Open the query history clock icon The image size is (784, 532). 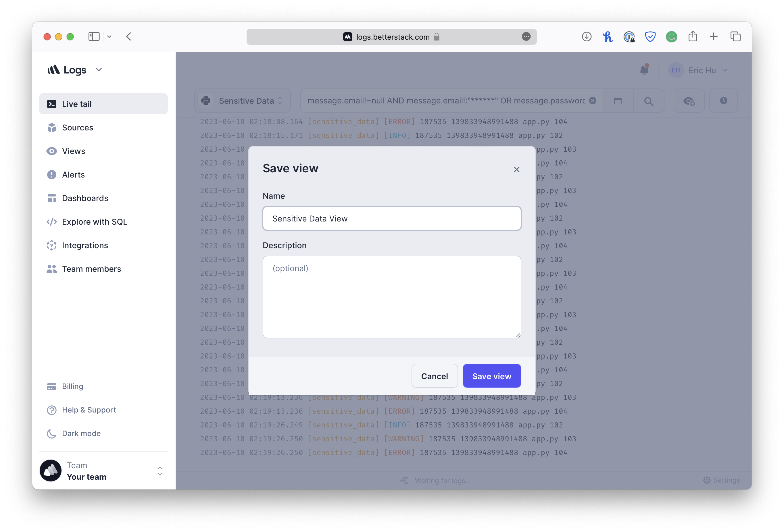point(723,101)
